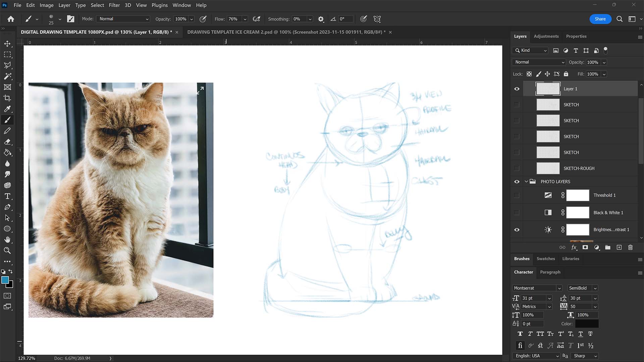The width and height of the screenshot is (644, 362).
Task: Show the Black & White 1 layer
Action: pos(517,213)
